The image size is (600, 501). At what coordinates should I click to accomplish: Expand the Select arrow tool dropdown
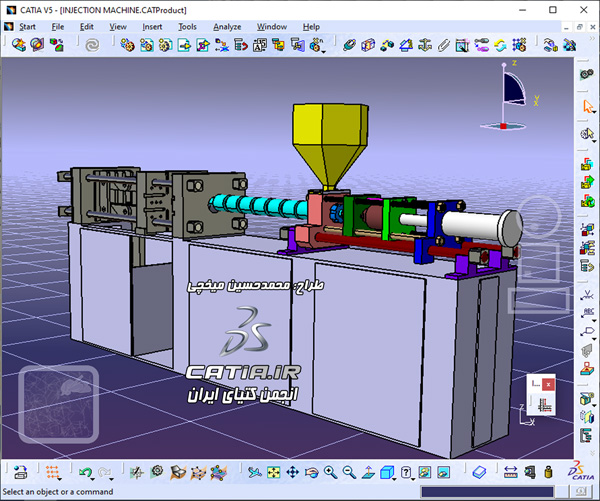click(x=594, y=113)
